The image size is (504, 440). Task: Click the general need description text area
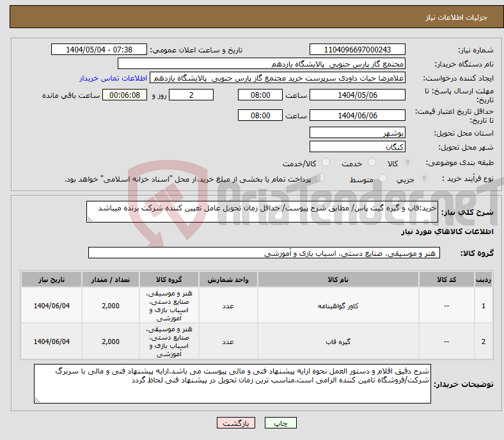tap(262, 212)
